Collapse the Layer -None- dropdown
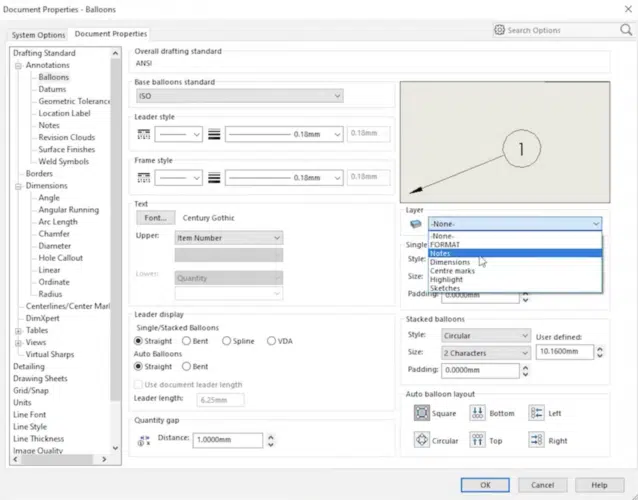 515,224
